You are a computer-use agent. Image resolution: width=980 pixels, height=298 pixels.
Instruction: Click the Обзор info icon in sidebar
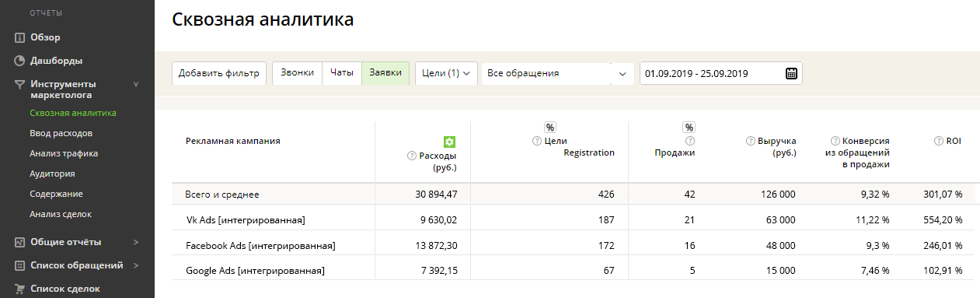20,37
